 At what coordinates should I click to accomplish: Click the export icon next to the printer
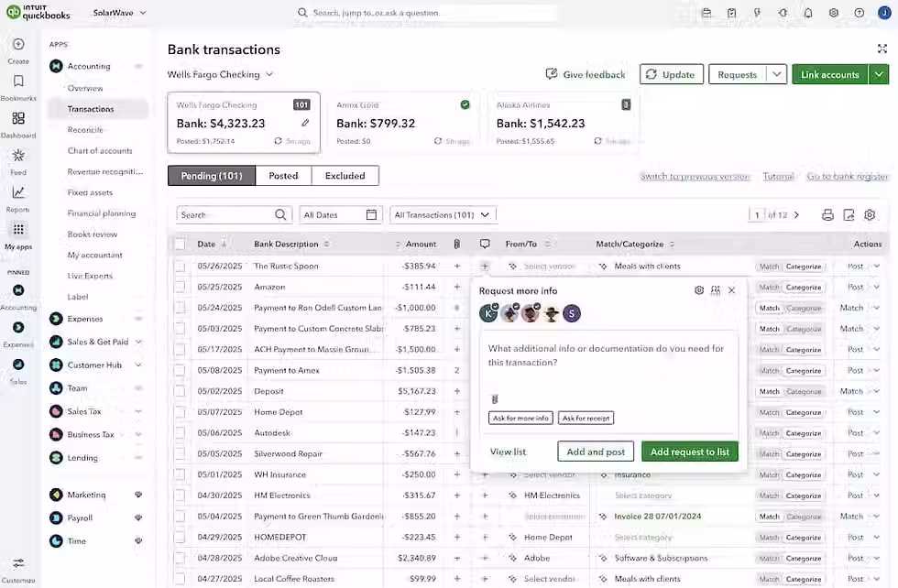pos(848,213)
